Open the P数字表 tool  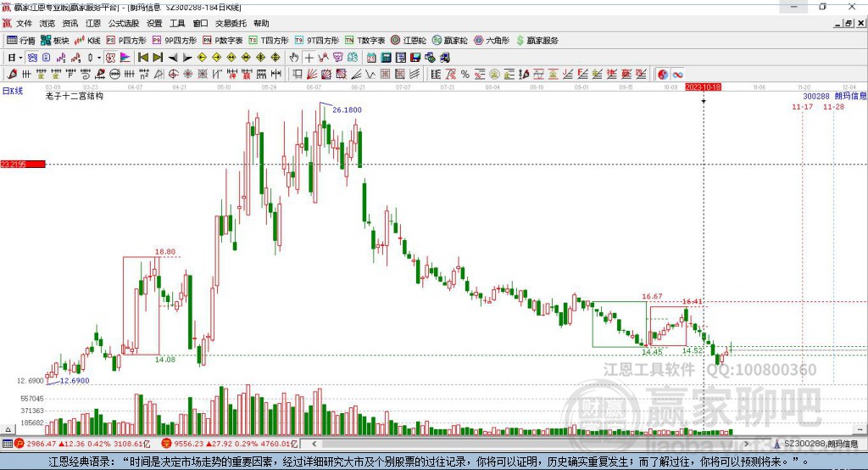coord(223,41)
